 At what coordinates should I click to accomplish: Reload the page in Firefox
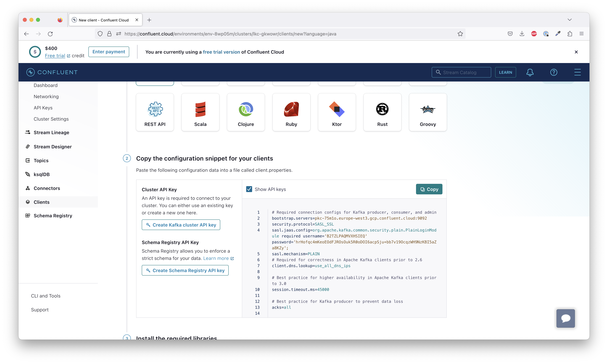50,34
